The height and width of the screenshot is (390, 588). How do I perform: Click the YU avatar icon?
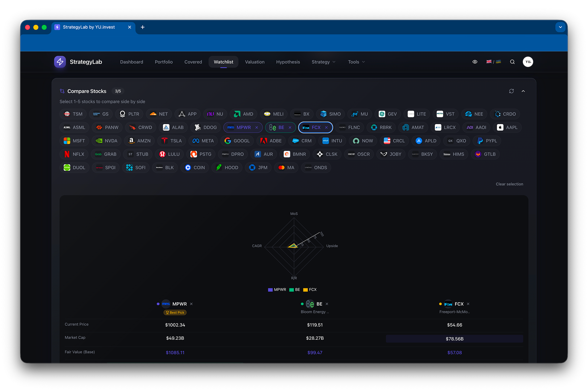528,62
